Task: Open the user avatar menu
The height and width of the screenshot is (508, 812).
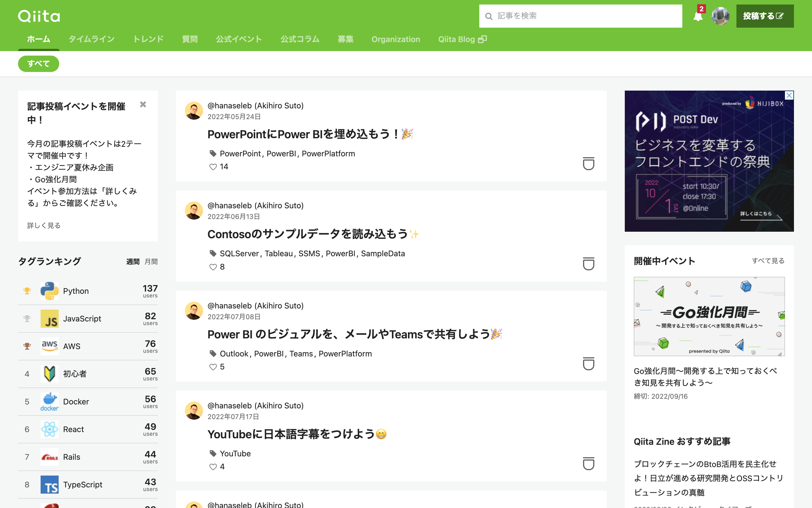Action: point(720,16)
